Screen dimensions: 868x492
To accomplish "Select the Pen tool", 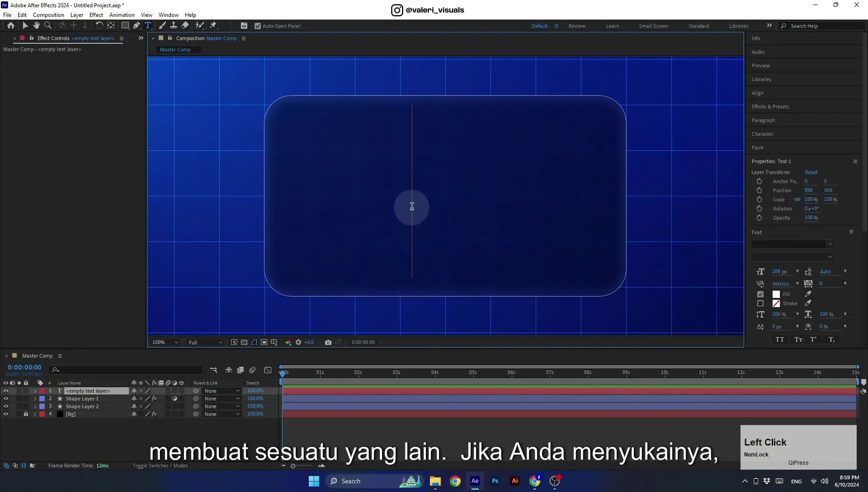I will pos(137,26).
